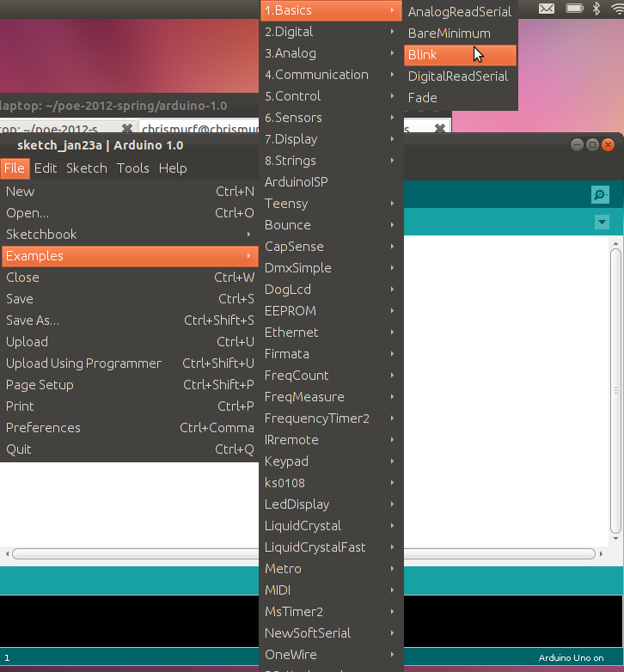This screenshot has width=624, height=672.
Task: Open the ArduinoISP example
Action: pyautogui.click(x=331, y=181)
